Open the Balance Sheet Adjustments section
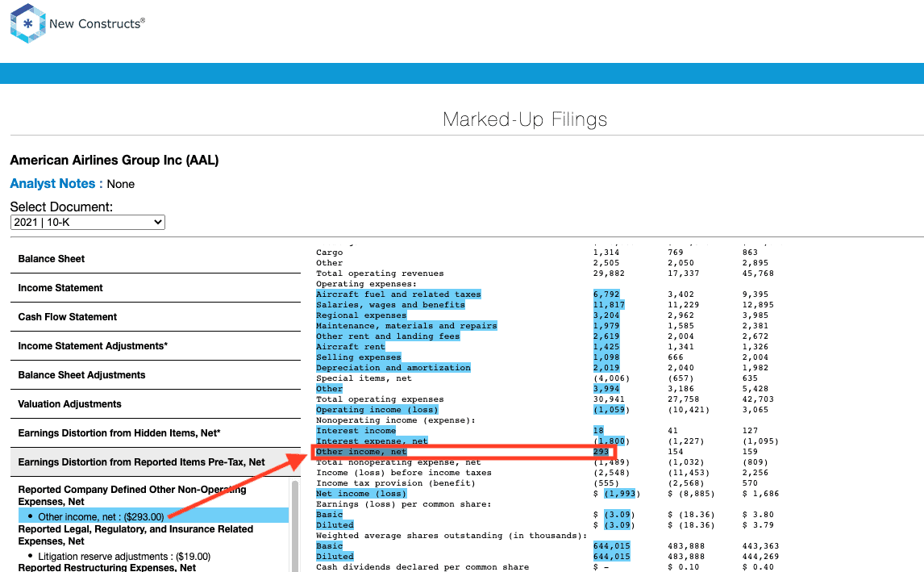 coord(156,375)
